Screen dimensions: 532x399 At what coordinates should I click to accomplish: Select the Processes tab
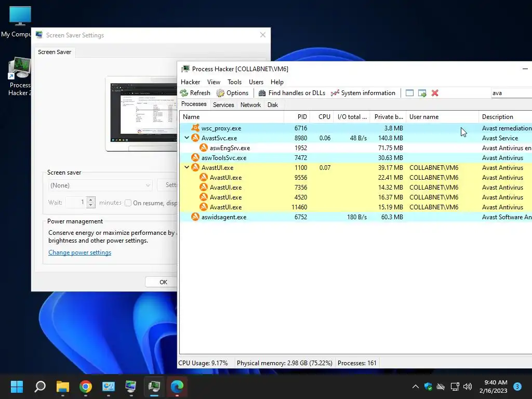pos(194,104)
